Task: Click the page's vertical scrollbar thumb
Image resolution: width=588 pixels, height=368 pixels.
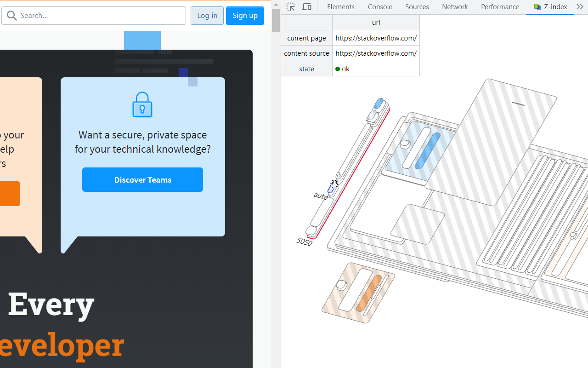Action: [x=276, y=20]
